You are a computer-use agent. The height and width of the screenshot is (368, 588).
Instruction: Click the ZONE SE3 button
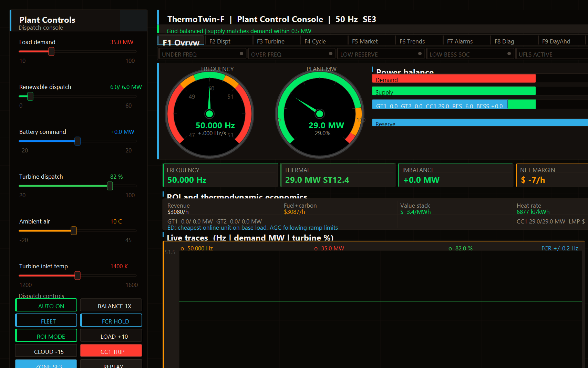tap(46, 364)
